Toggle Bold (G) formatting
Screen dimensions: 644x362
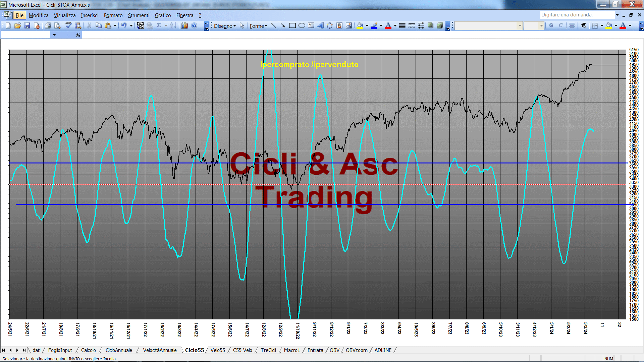[x=551, y=26]
